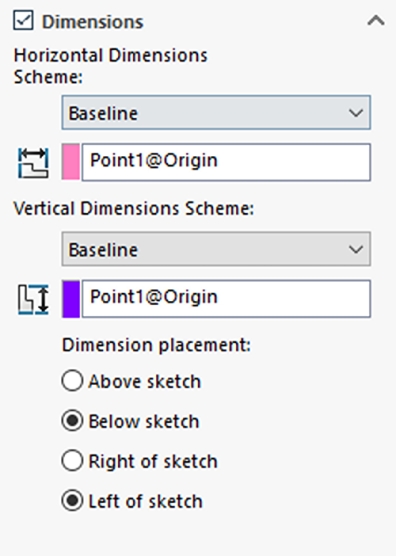Click the horizontal dimension datum icon
This screenshot has width=396, height=556.
33,163
